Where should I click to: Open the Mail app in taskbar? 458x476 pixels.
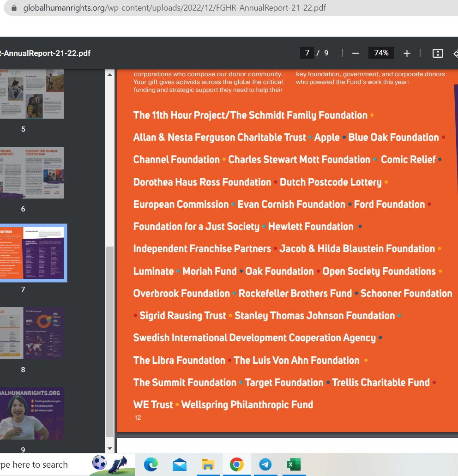click(x=180, y=464)
